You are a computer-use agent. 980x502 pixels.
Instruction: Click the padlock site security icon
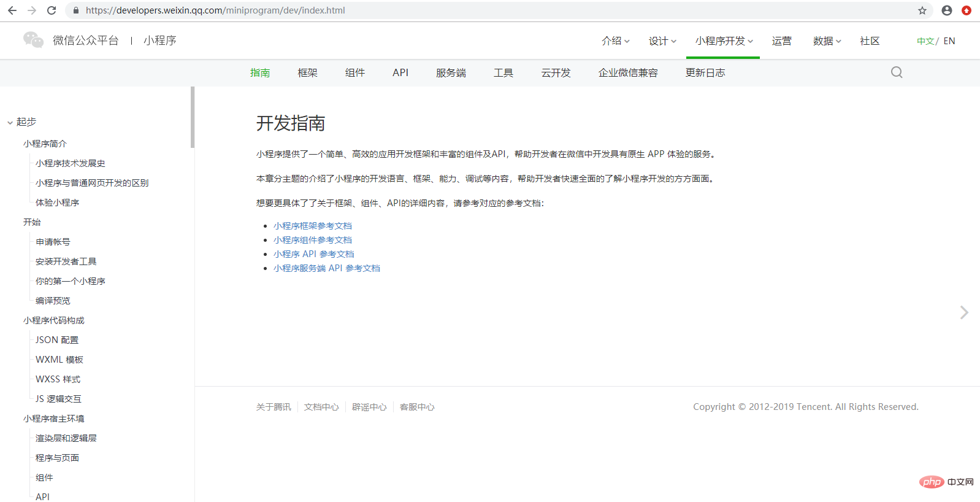[76, 10]
